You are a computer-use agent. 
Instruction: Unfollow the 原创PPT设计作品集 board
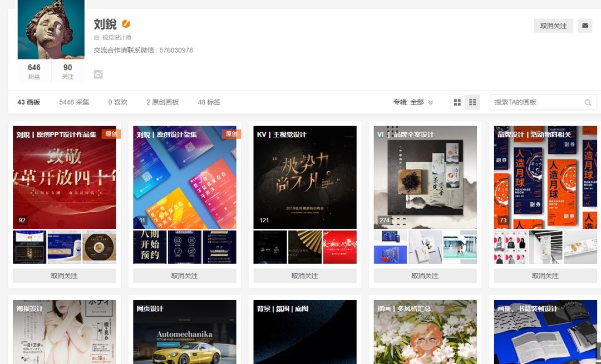[x=65, y=276]
